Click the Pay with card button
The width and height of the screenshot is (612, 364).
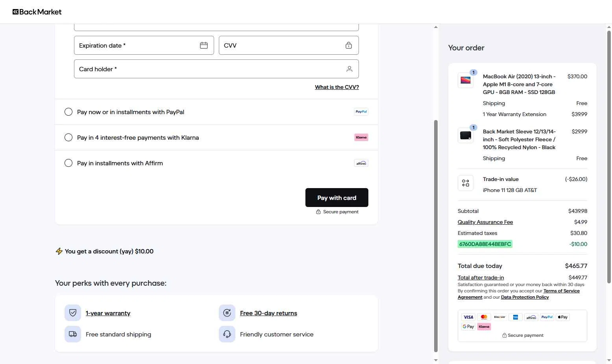pos(337,198)
